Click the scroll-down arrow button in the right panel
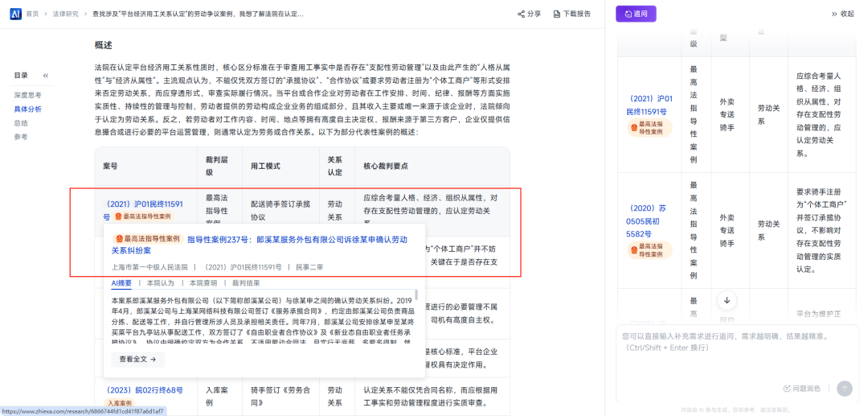This screenshot has height=416, width=868. [x=727, y=300]
